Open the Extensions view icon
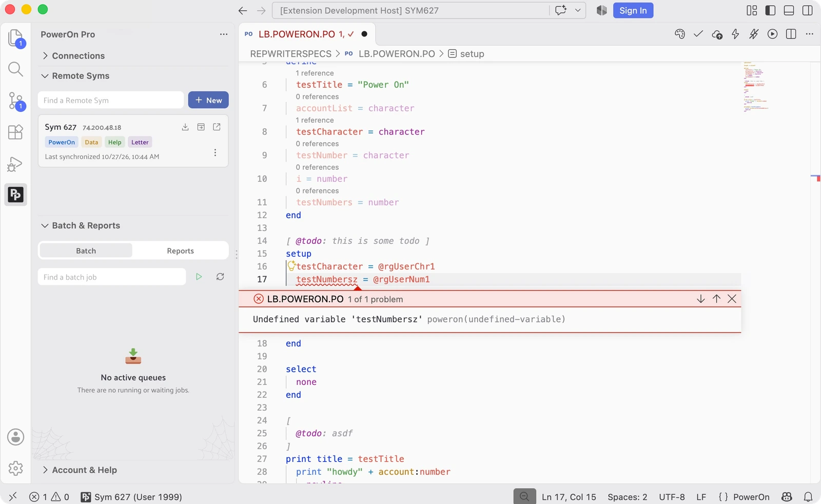 [x=15, y=132]
